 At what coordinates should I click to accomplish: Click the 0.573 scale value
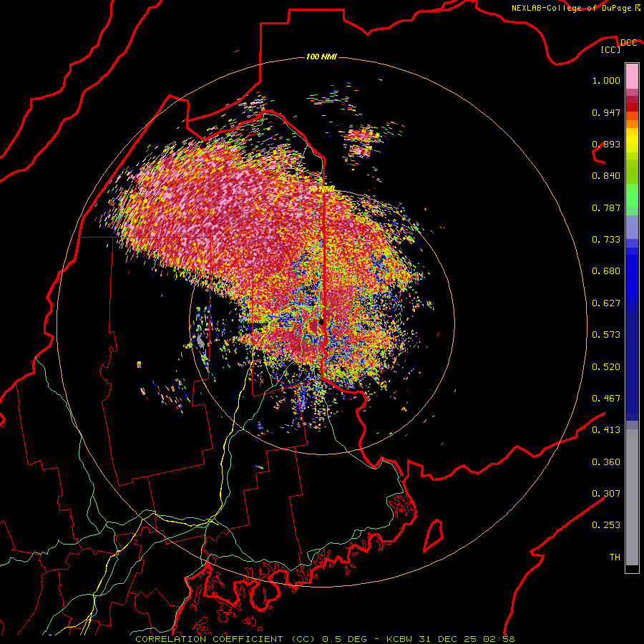point(606,335)
